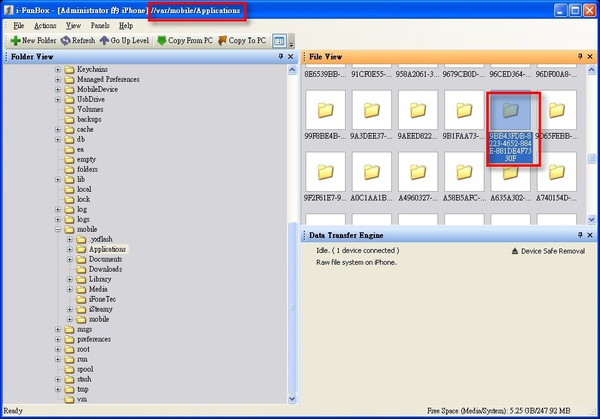Screen dimensions: 600x419
Task: Open the Actions menu
Action: [45, 25]
